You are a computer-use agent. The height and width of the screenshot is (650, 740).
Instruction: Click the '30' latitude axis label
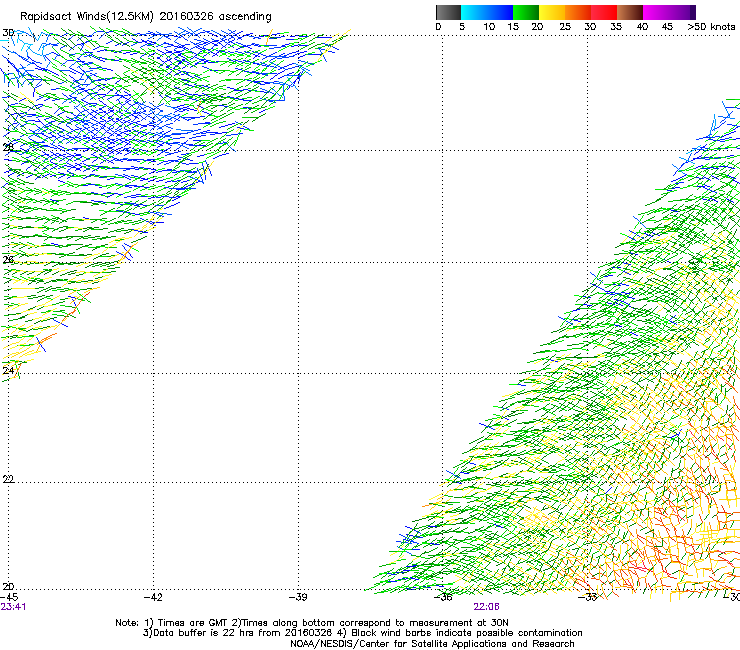[x=8, y=33]
